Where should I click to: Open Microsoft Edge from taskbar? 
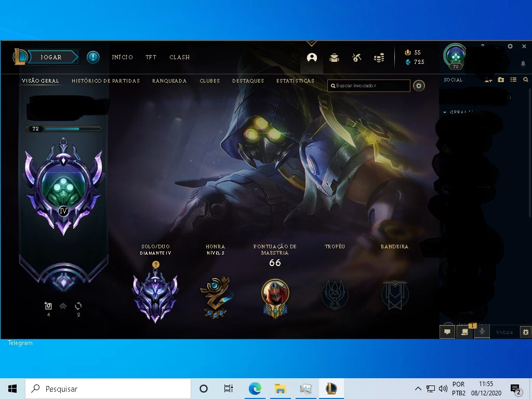(255, 389)
